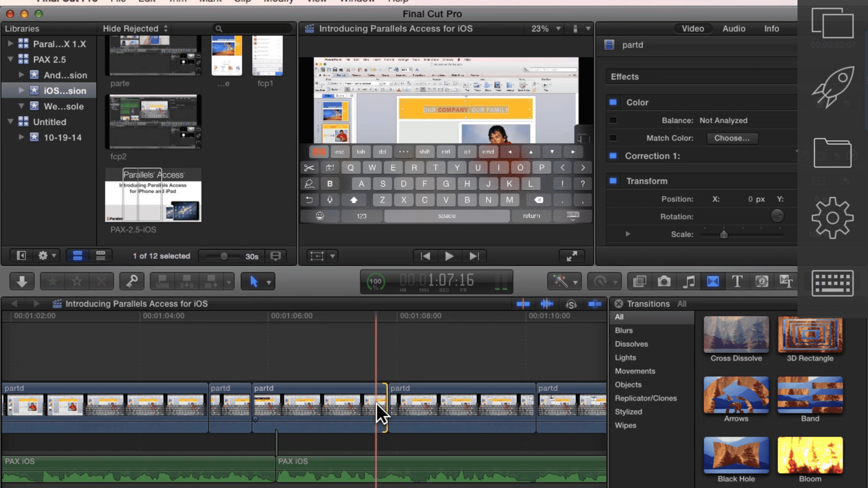Open the Retime speed menu
This screenshot has width=868, height=488.
point(604,281)
